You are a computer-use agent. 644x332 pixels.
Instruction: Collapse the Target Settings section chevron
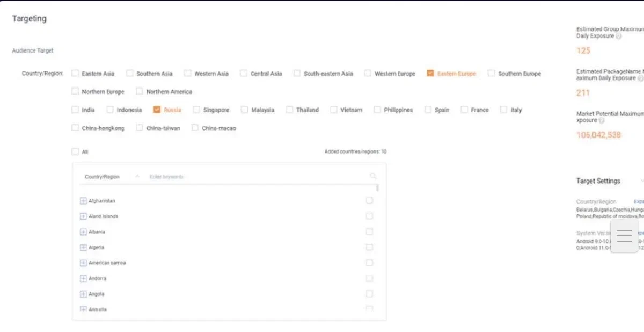(642, 181)
